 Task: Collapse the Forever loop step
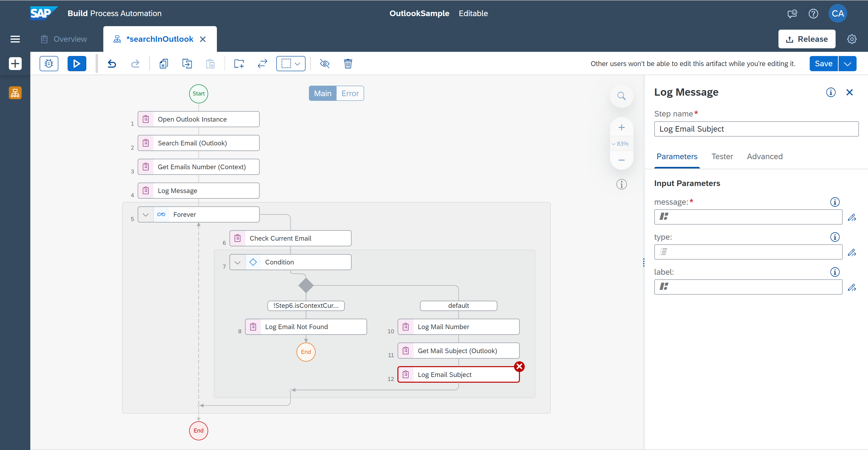click(x=146, y=214)
